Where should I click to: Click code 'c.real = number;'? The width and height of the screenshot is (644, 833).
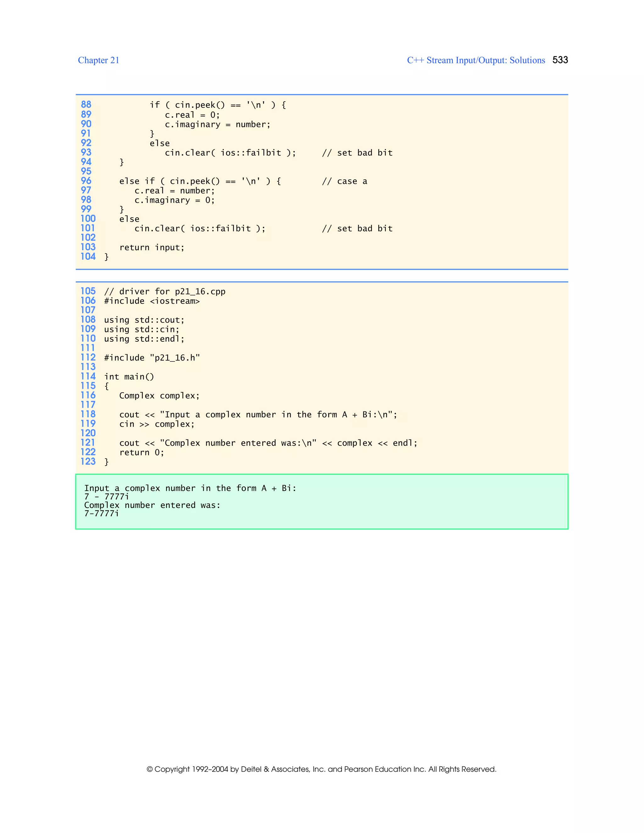pos(175,191)
